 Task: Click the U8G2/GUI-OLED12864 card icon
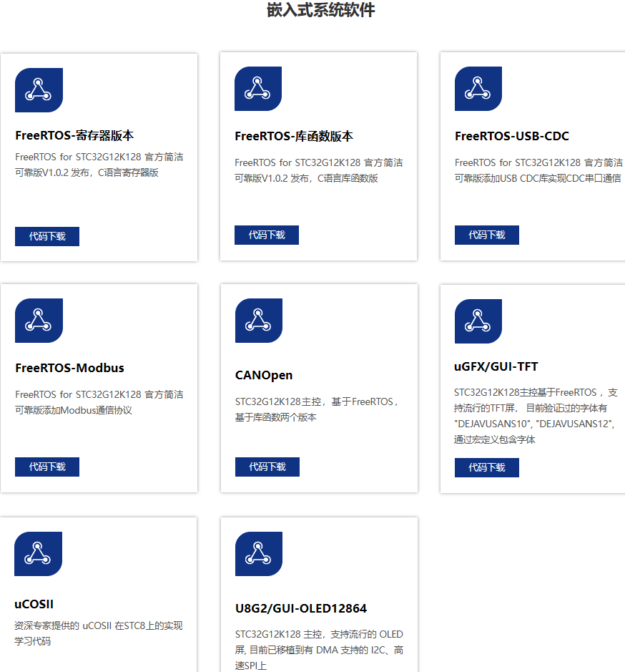(x=259, y=554)
